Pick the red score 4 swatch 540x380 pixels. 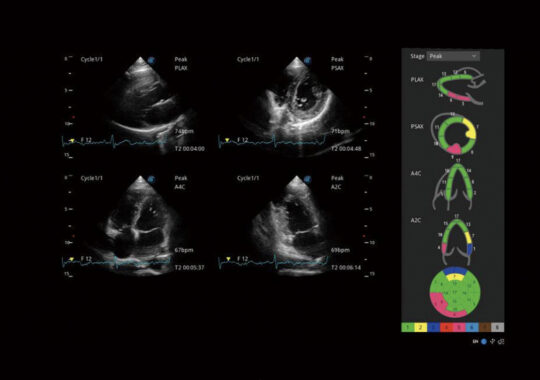(446, 327)
